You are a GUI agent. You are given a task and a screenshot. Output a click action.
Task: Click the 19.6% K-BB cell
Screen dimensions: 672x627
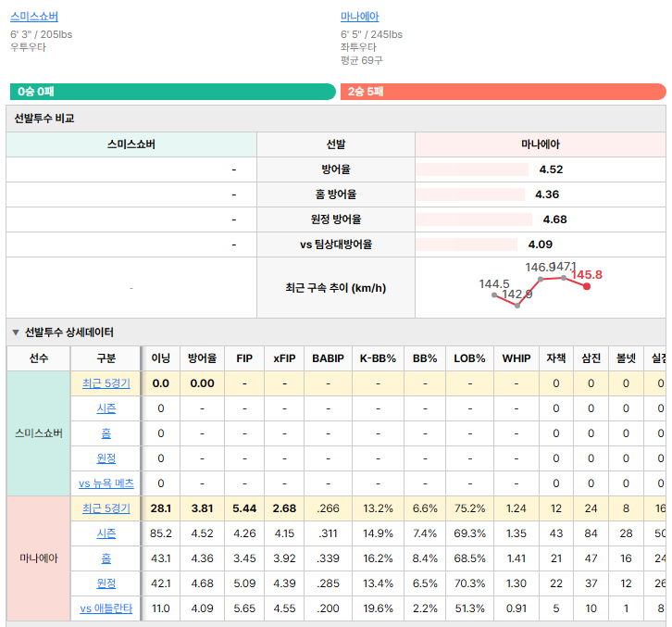(378, 608)
